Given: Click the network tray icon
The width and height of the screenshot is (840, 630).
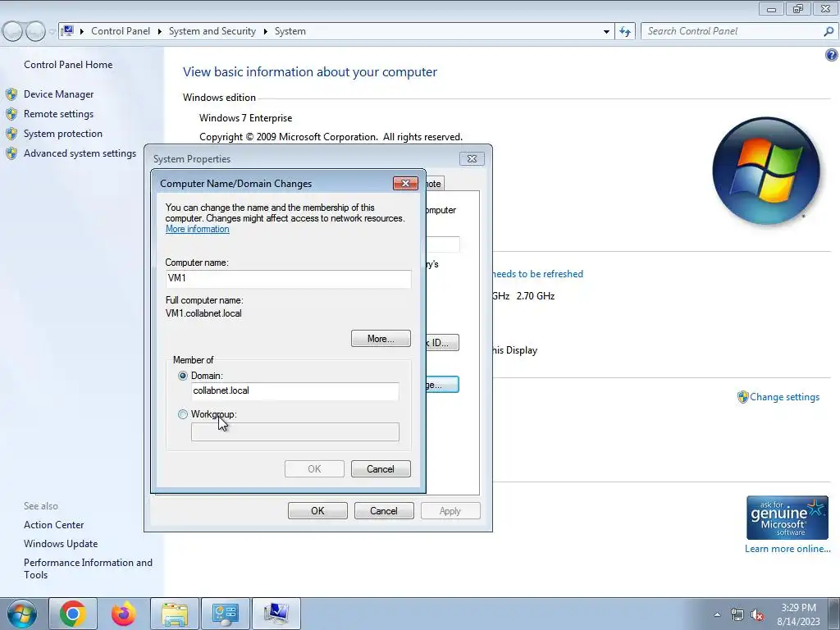Looking at the screenshot, I should (737, 614).
